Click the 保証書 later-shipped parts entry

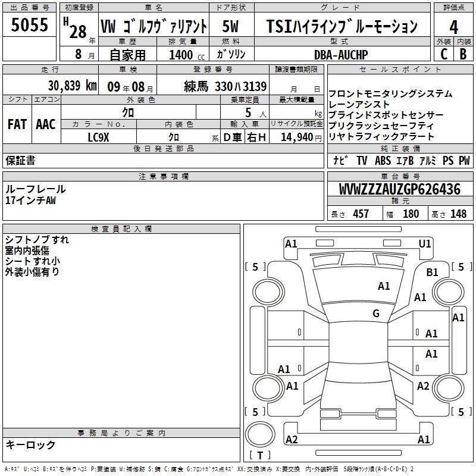[x=20, y=161]
